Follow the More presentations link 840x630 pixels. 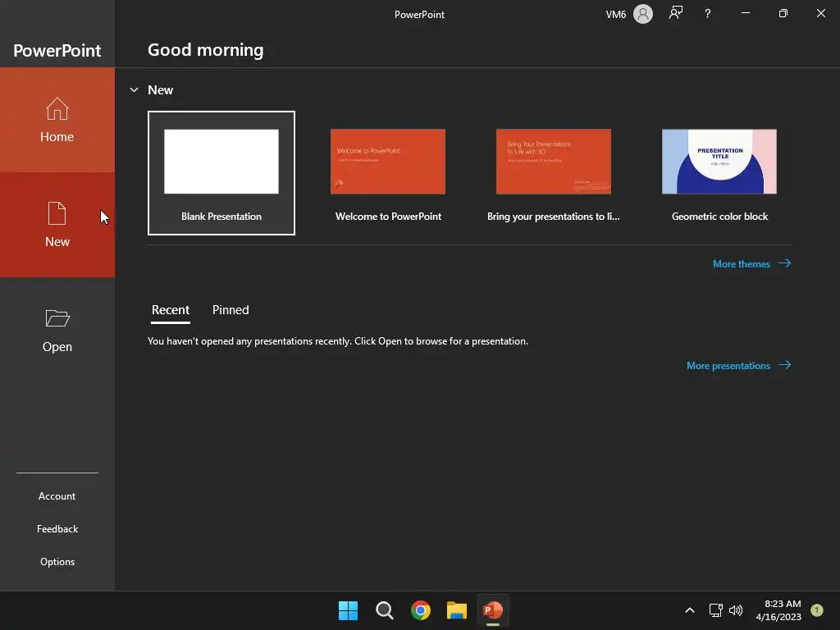pos(739,365)
